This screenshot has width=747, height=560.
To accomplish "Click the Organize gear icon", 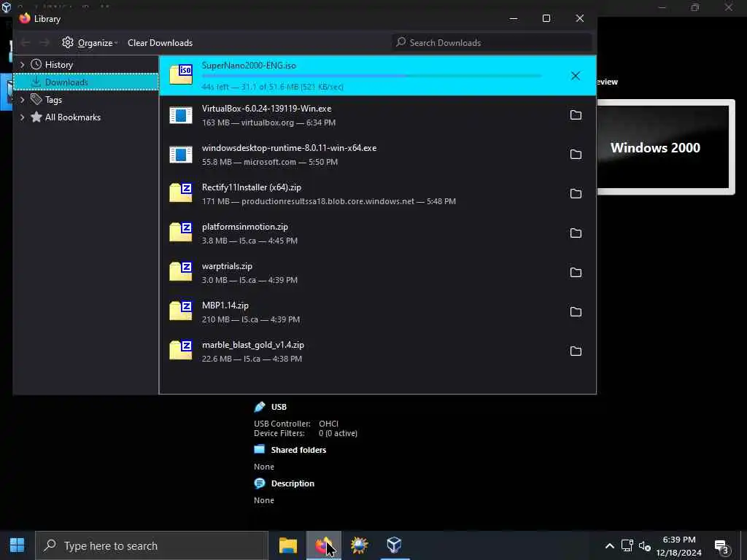I will (68, 42).
